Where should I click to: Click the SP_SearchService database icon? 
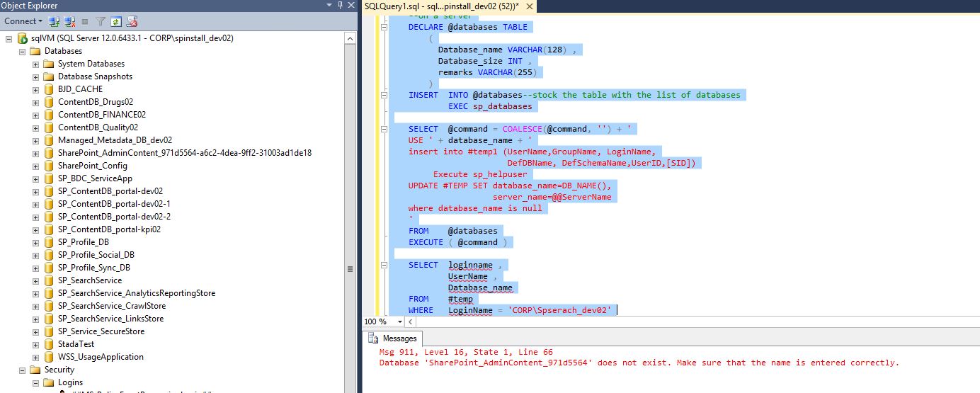click(x=49, y=280)
